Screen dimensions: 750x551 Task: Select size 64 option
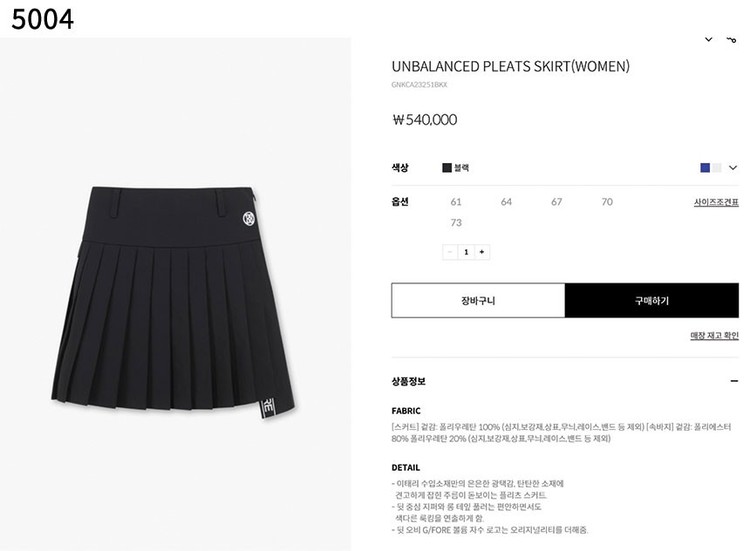(x=506, y=202)
